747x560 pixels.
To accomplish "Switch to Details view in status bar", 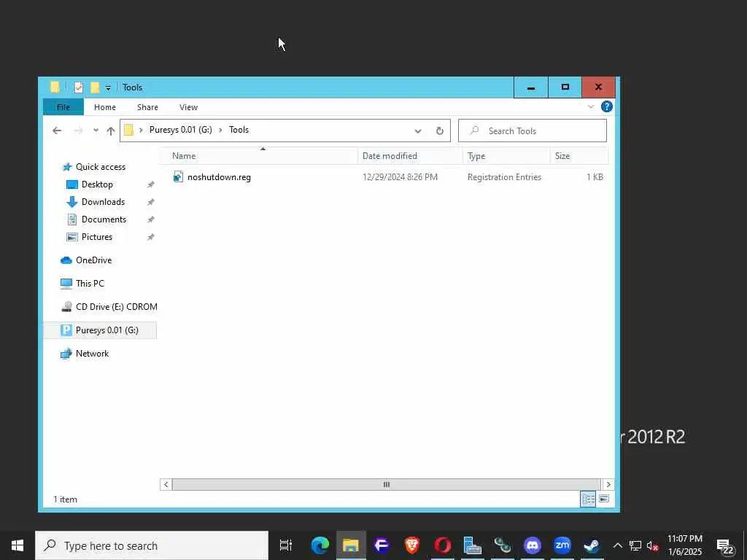I will pyautogui.click(x=589, y=499).
